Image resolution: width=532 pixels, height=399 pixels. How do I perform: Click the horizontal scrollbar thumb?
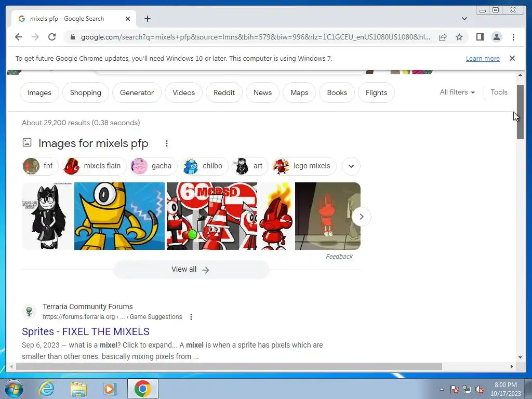[229, 366]
